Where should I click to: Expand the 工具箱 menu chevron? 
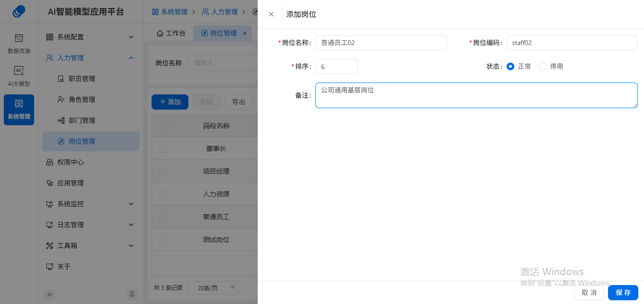[x=132, y=246]
